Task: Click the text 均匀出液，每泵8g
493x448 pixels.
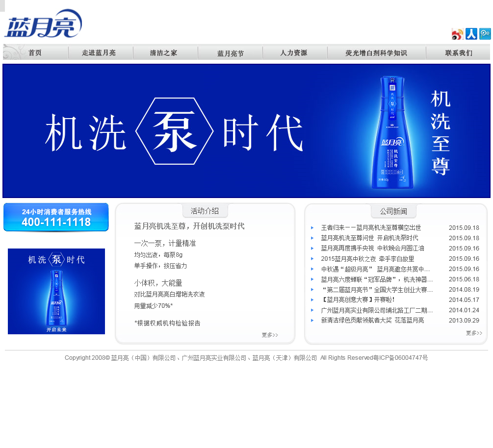Action: (158, 255)
